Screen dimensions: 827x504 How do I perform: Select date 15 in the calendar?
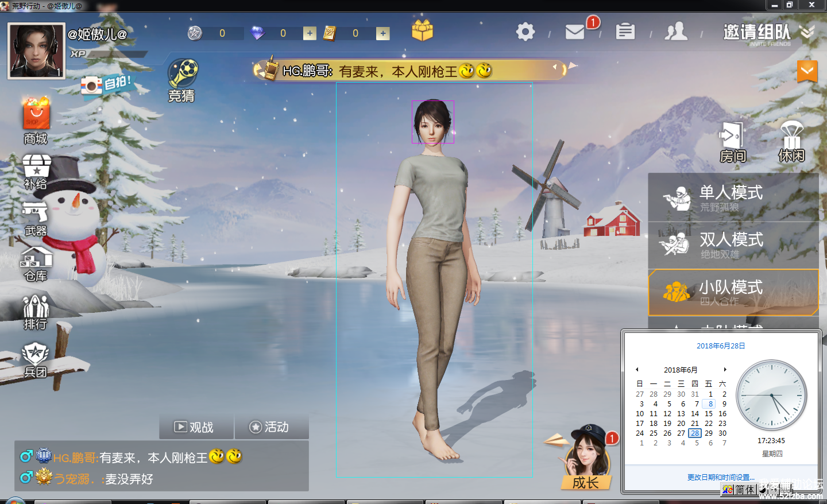(709, 413)
